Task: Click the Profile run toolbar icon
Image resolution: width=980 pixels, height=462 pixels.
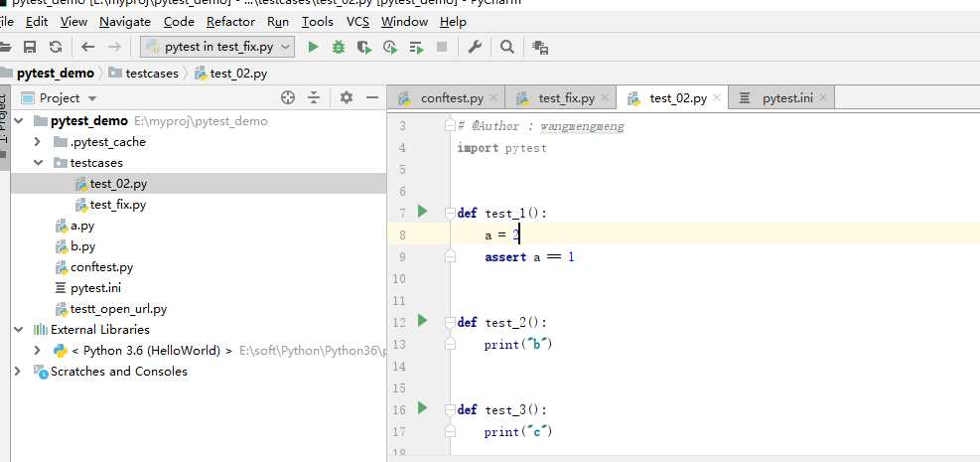Action: point(390,47)
